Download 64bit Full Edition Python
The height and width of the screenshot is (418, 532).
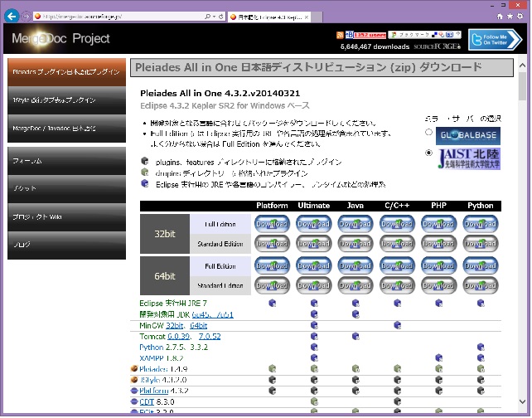click(481, 266)
